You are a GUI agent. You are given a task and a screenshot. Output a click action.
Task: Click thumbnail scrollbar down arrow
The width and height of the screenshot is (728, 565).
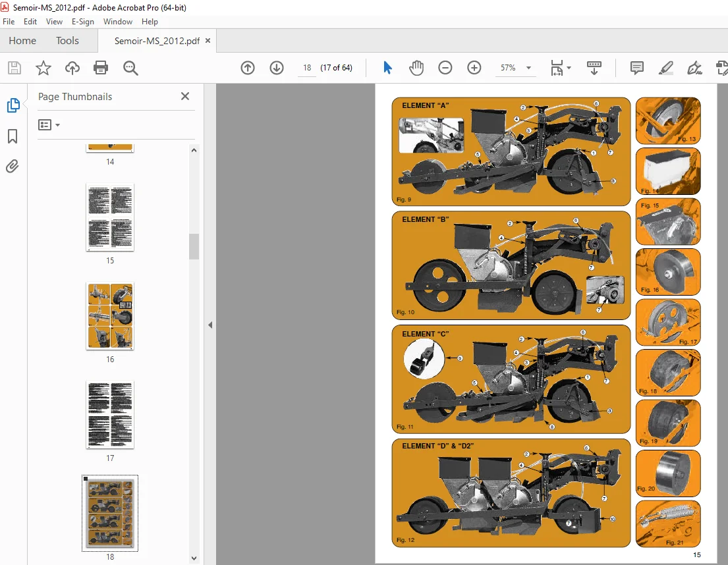pos(194,558)
